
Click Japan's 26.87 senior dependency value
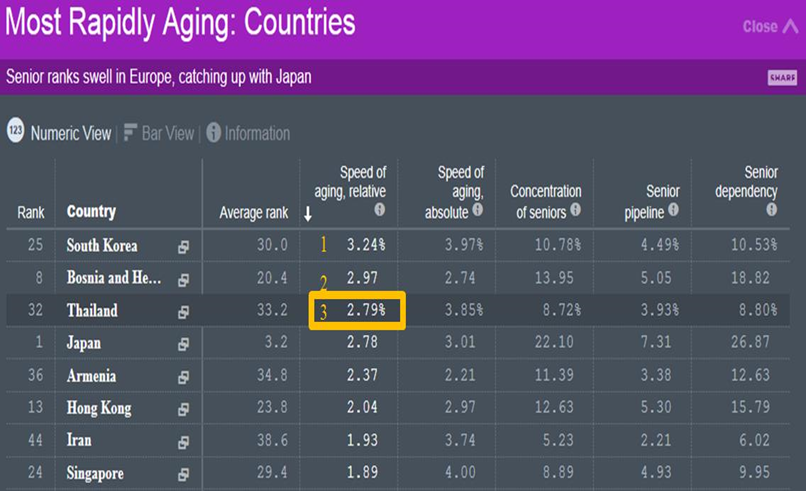pos(750,342)
